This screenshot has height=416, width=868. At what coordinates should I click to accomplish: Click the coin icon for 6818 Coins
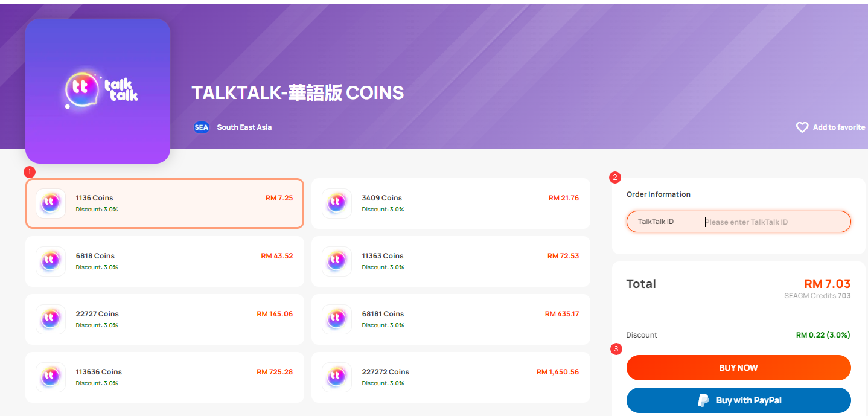click(x=51, y=261)
